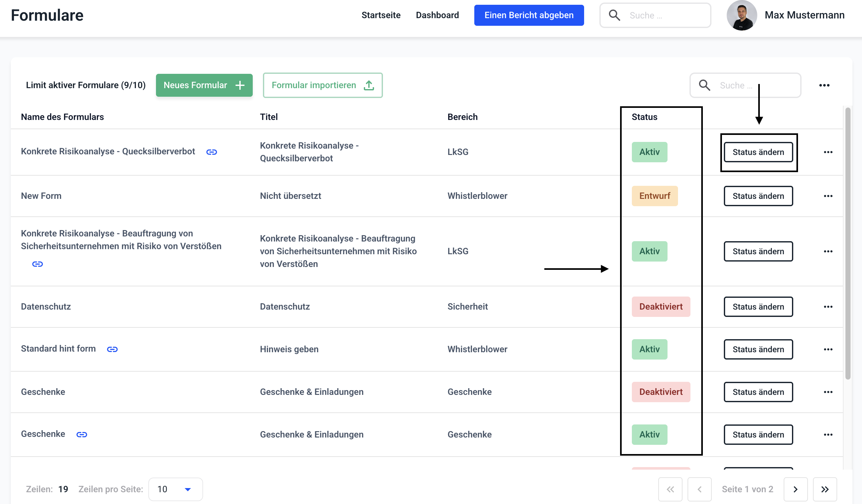The width and height of the screenshot is (862, 504).
Task: Jump to last page double arrow
Action: pyautogui.click(x=825, y=489)
